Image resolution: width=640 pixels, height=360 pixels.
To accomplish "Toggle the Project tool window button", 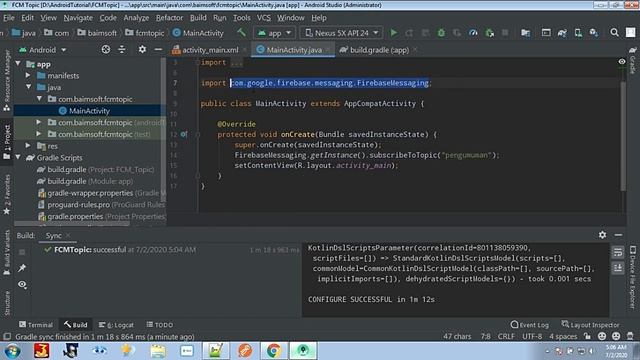I will (x=7, y=142).
